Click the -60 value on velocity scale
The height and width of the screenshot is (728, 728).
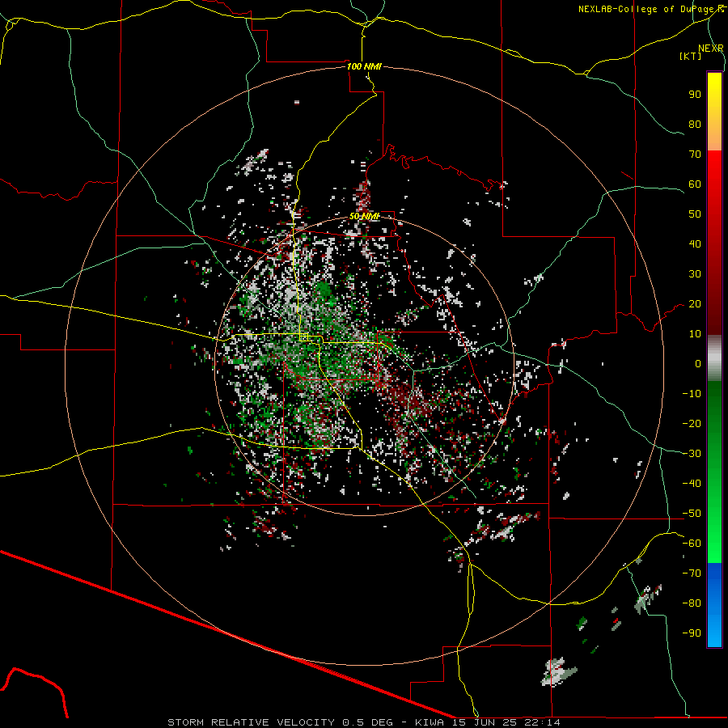pyautogui.click(x=692, y=544)
